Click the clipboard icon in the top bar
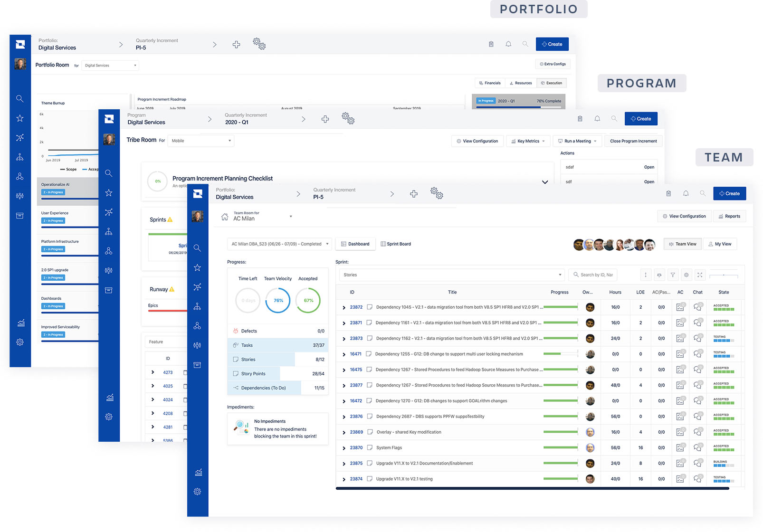 tap(668, 193)
